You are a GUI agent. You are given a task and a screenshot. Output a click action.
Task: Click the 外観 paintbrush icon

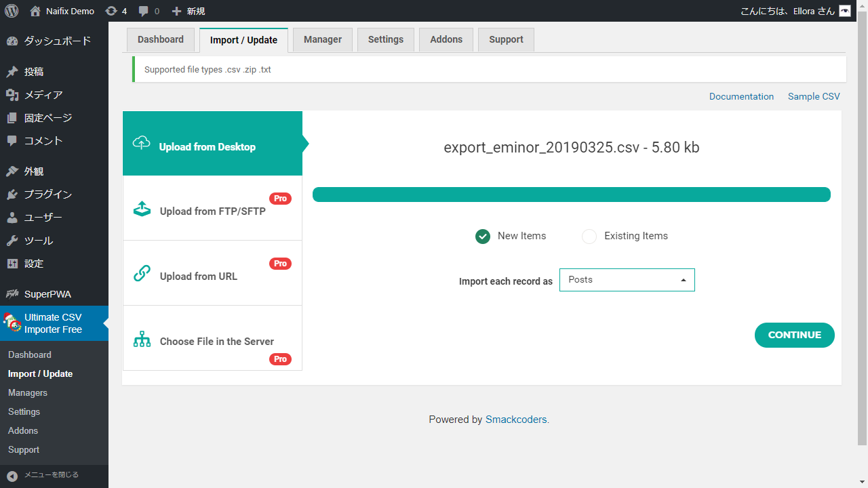click(12, 171)
